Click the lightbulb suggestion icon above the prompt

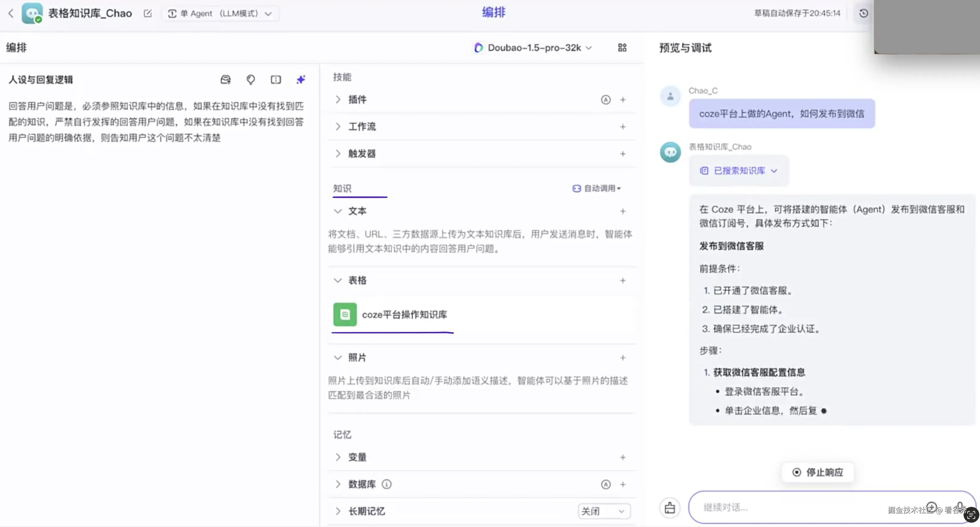tap(250, 80)
